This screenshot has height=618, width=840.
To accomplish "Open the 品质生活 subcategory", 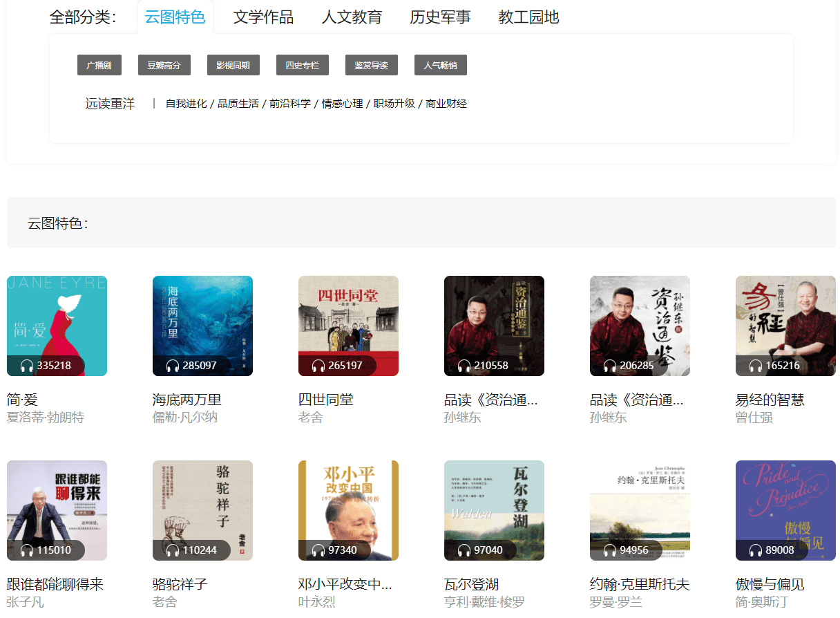I will (x=238, y=104).
